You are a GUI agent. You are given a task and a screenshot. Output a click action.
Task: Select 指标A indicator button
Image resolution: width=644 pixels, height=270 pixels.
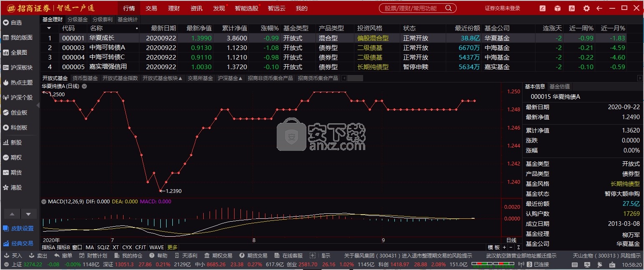coord(48,247)
